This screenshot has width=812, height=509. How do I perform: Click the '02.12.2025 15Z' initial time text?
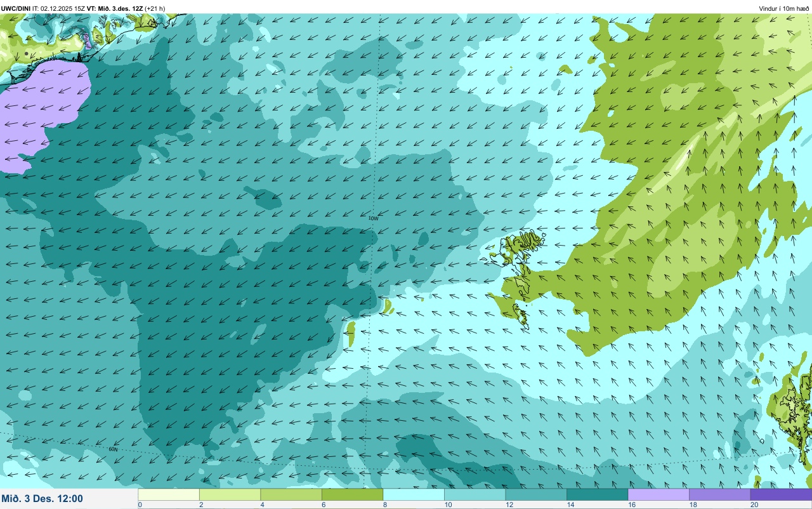coord(63,9)
